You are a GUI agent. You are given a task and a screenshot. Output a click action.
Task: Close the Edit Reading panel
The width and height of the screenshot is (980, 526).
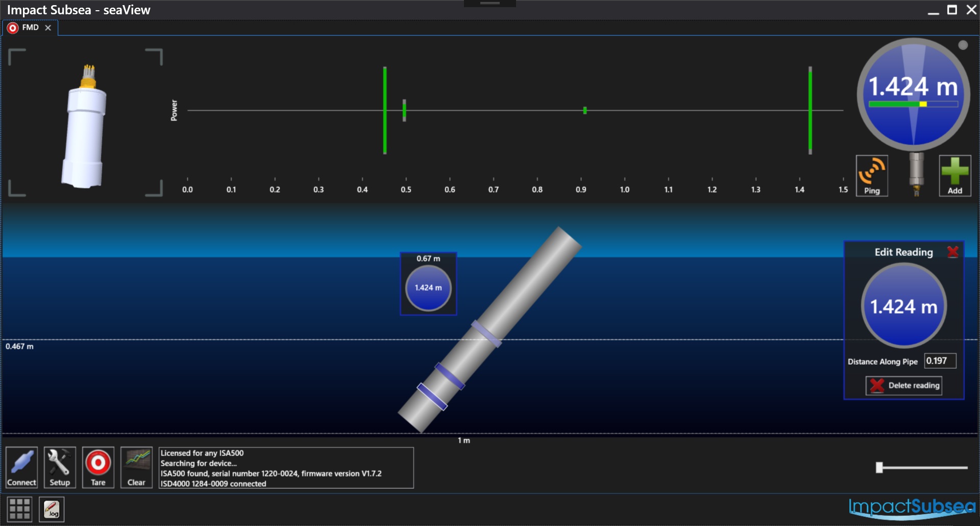pos(952,252)
